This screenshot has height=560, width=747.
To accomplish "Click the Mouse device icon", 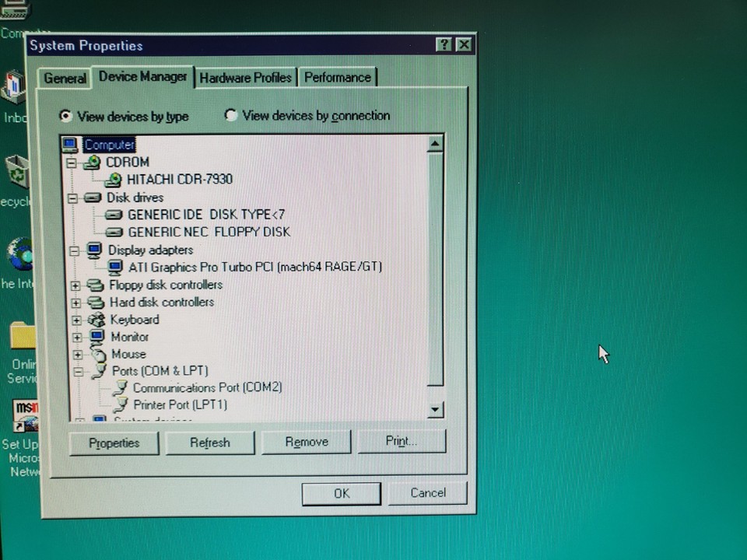I will pyautogui.click(x=99, y=354).
